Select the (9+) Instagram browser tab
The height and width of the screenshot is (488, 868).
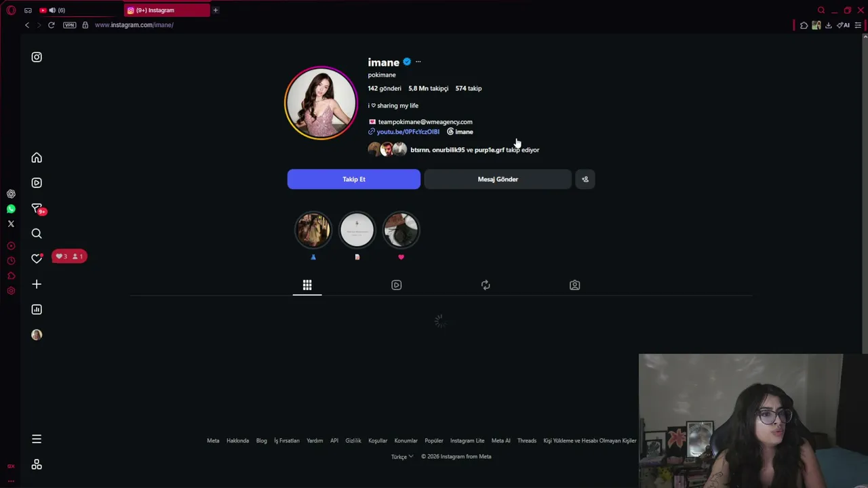pyautogui.click(x=167, y=10)
